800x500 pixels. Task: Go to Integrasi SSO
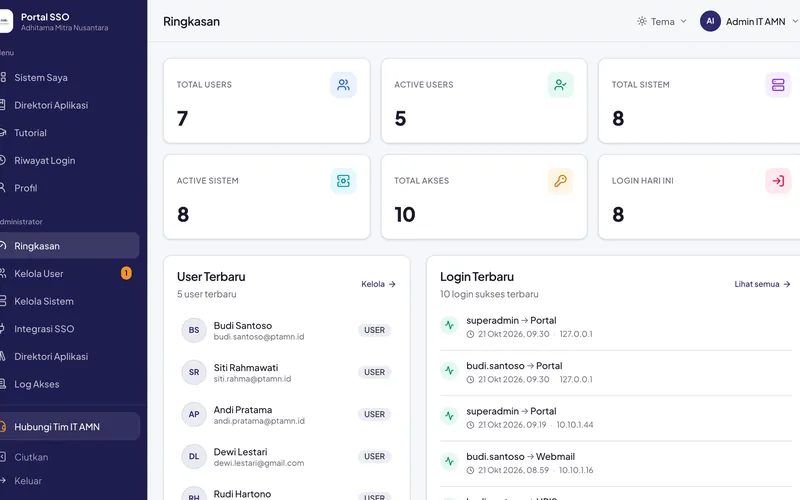(69, 329)
